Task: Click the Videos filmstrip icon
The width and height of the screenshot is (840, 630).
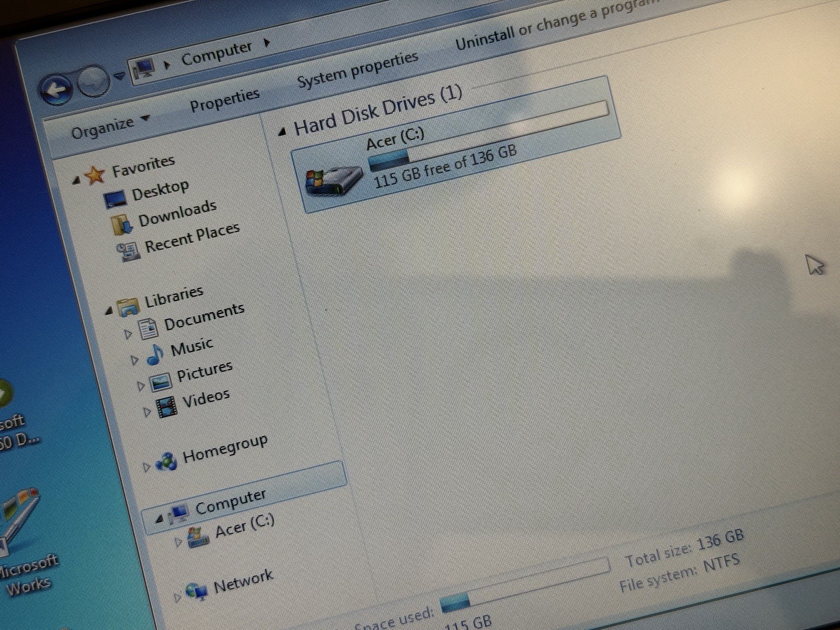Action: [166, 407]
